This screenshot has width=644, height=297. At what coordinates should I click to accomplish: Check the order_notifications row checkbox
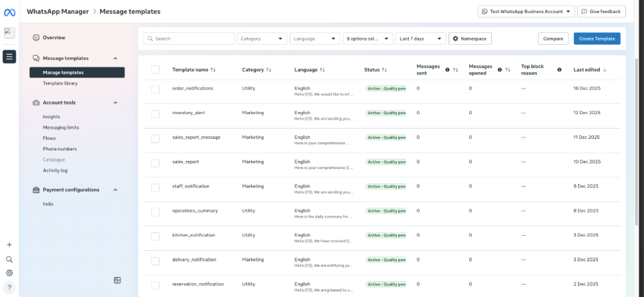[155, 90]
